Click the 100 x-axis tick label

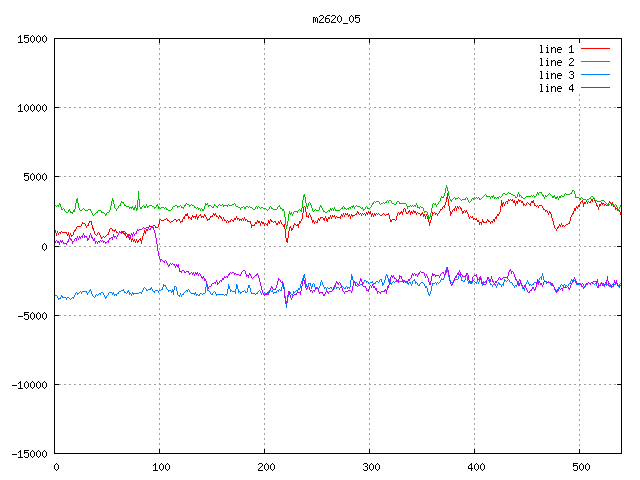(x=160, y=467)
